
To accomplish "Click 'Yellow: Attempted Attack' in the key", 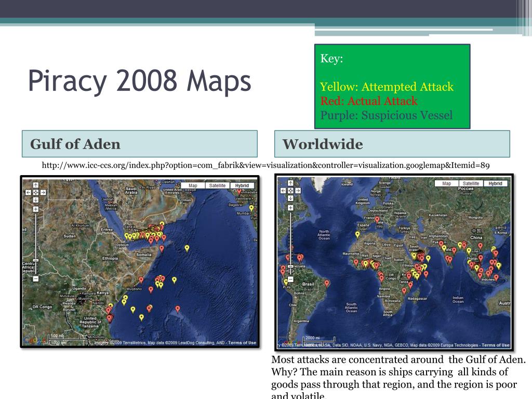I will (387, 87).
